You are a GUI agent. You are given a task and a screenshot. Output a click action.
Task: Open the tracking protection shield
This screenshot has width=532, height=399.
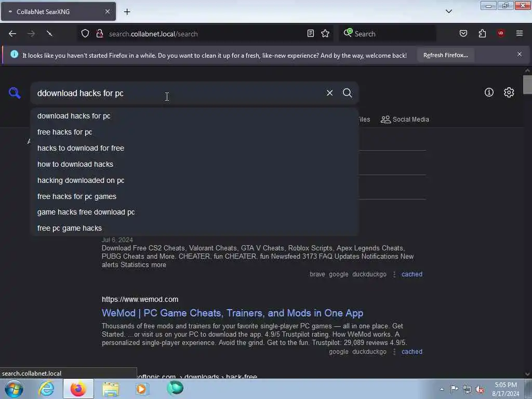pos(85,34)
